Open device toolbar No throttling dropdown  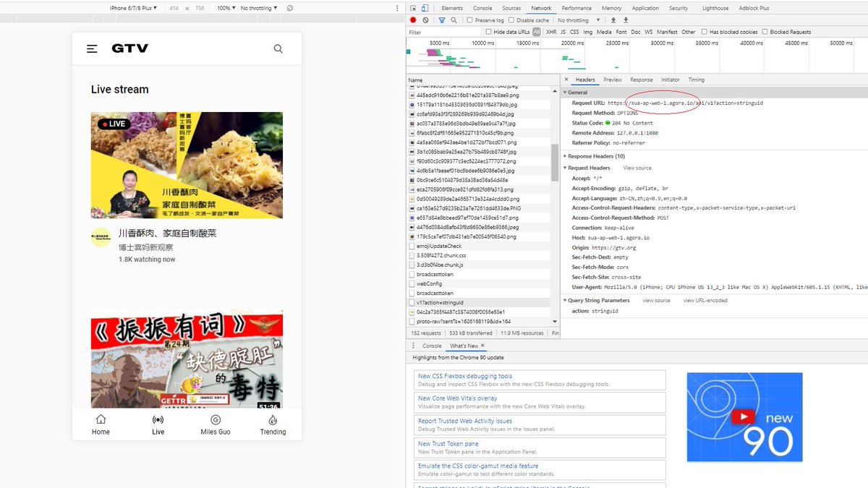pyautogui.click(x=258, y=8)
